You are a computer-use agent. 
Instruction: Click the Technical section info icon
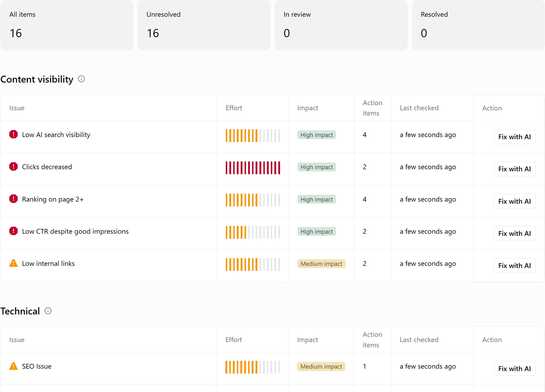[48, 311]
